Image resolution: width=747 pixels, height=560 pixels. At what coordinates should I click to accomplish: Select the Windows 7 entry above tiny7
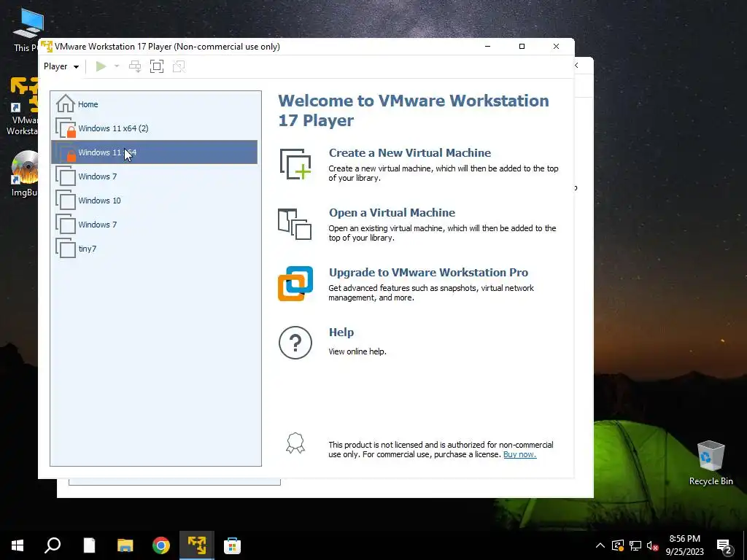155,225
